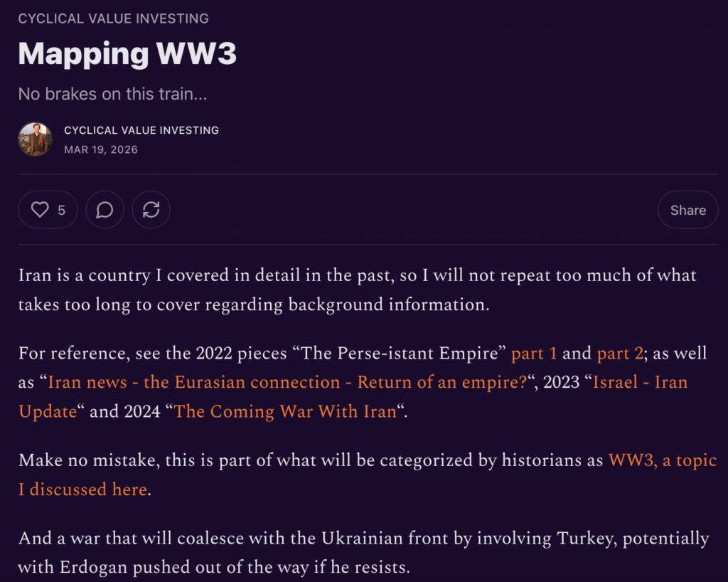This screenshot has height=582, width=728.
Task: Open comments via speech bubble icon
Action: [x=105, y=210]
